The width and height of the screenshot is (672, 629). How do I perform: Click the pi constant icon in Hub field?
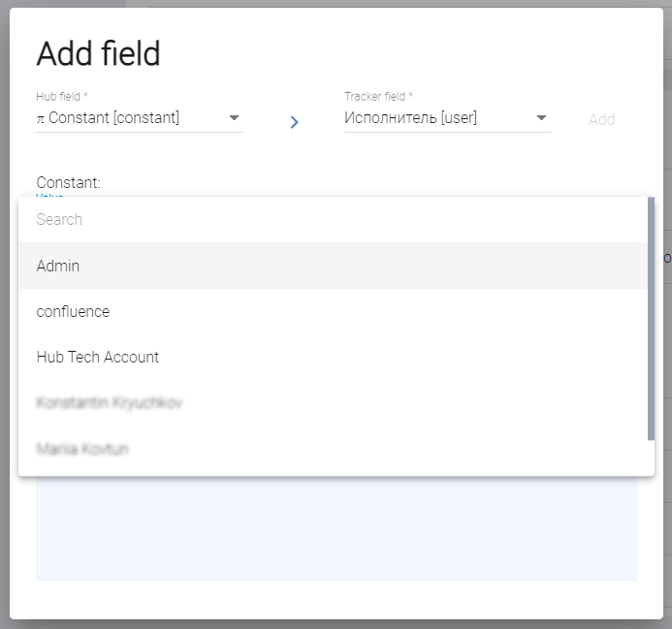(41, 118)
